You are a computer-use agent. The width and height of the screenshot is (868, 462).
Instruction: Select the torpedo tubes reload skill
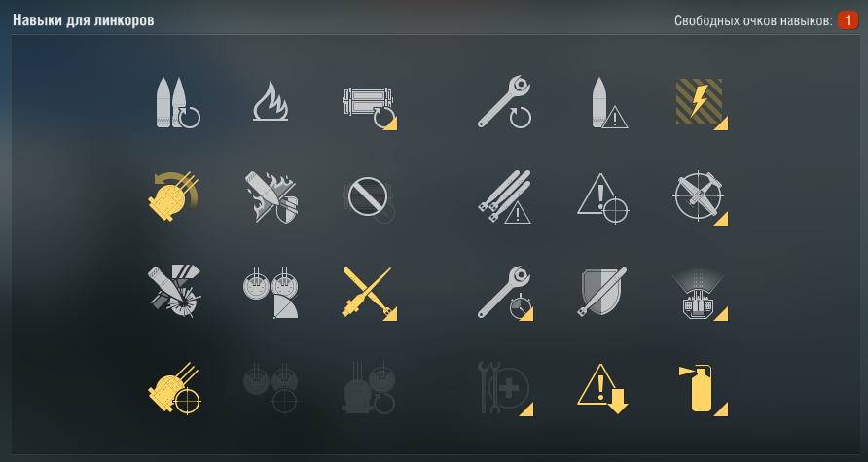[369, 108]
